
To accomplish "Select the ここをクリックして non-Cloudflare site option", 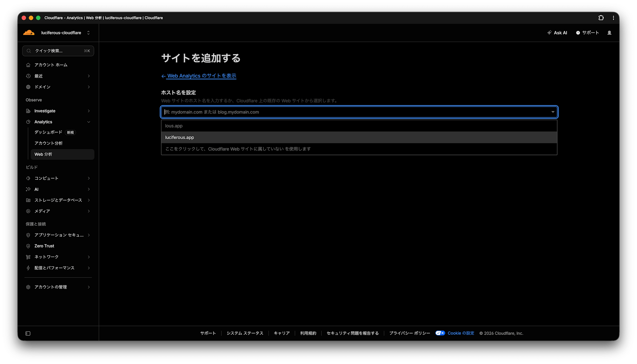I will 359,149.
